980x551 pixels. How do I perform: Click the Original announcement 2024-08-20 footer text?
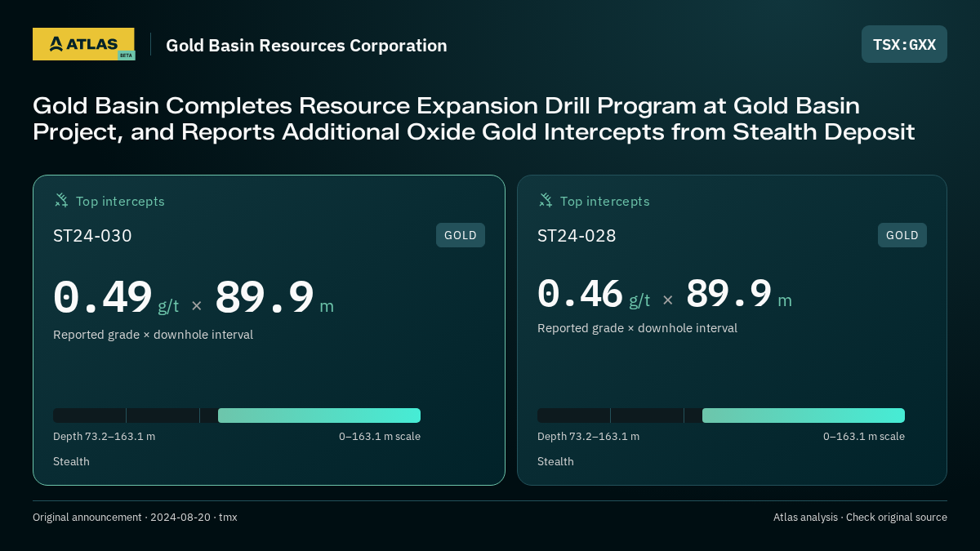[x=135, y=518]
